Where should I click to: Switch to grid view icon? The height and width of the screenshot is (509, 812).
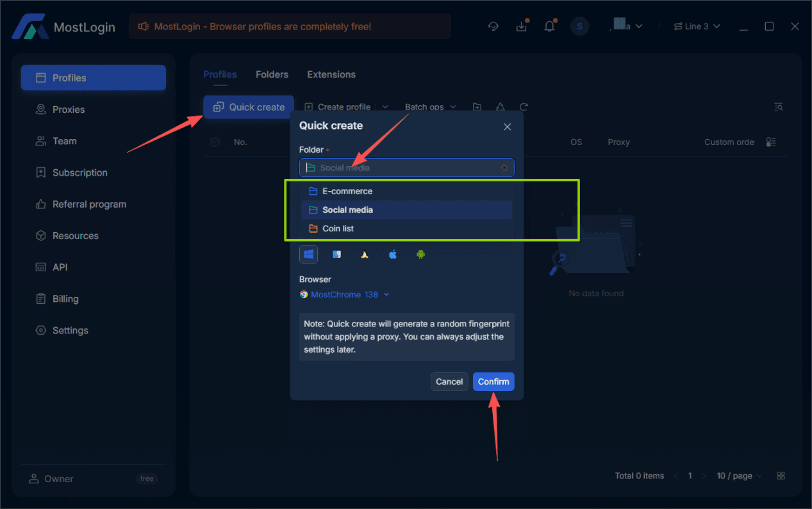point(781,476)
